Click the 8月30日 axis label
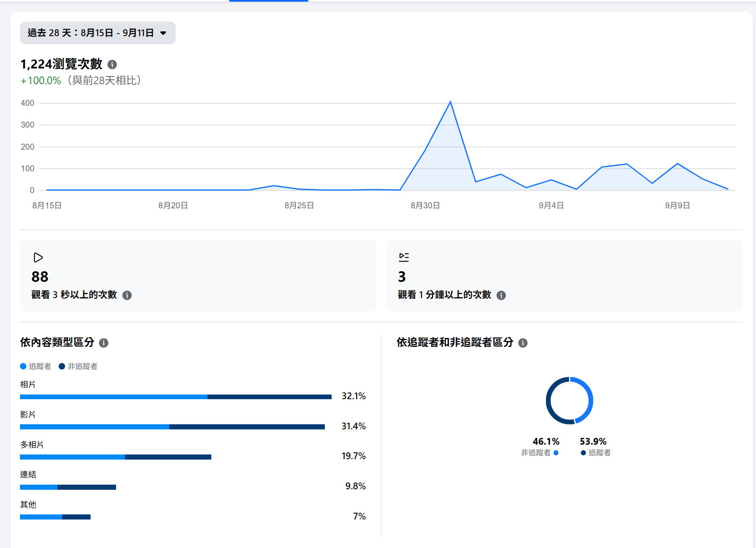Viewport: 756px width, 548px height. point(425,205)
